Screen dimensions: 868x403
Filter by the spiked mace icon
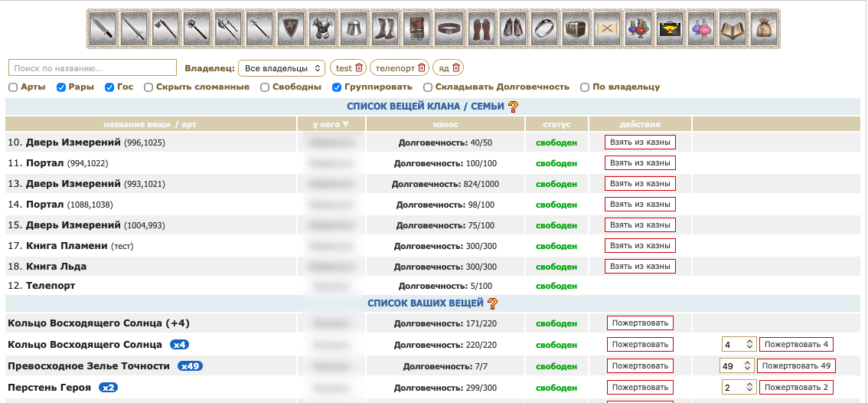pos(197,29)
